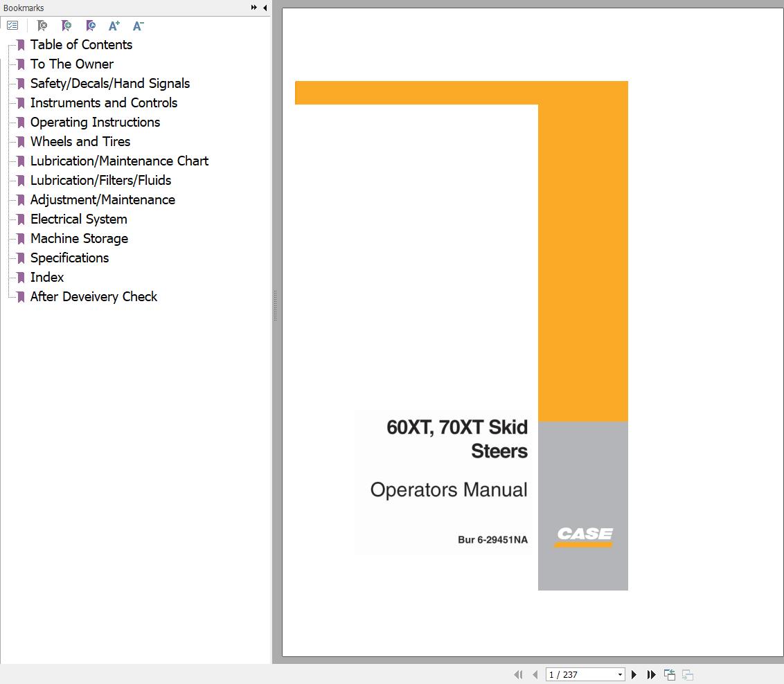The width and height of the screenshot is (784, 684).
Task: Open the Index bookmark
Action: (x=47, y=277)
